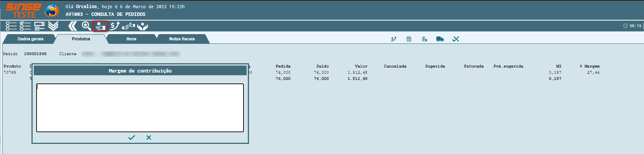Switch to the Dados gerais tab
The height and width of the screenshot is (154, 644).
tap(30, 39)
